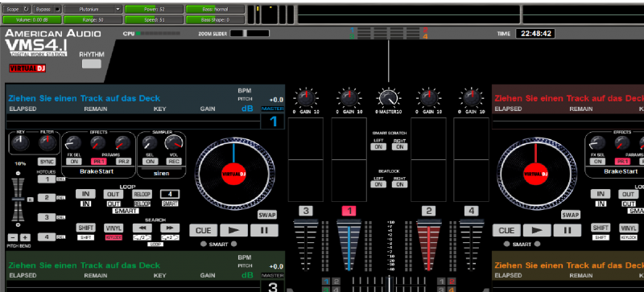Screen dimensions: 644x292
Task: Pause the left deck with the pause button
Action: click(264, 230)
